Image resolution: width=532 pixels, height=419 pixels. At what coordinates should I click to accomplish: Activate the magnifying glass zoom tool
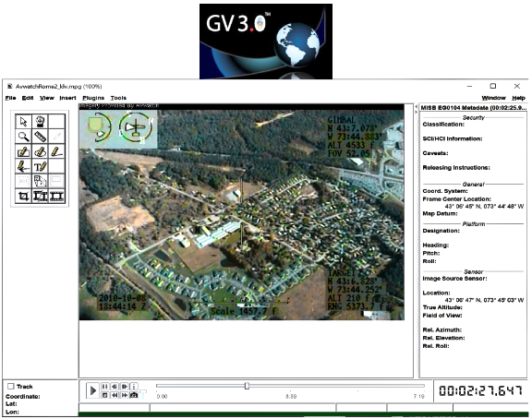pos(23,137)
